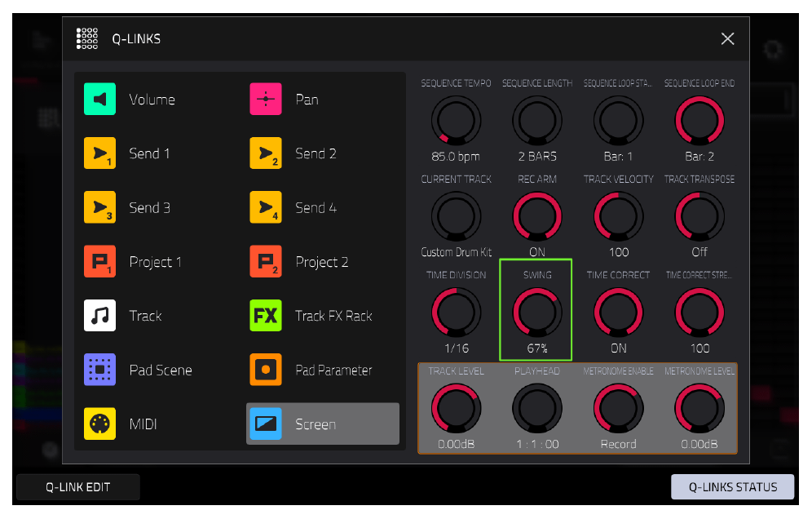Adjust the Metronome Level knob
The image size is (812, 519).
[x=699, y=409]
